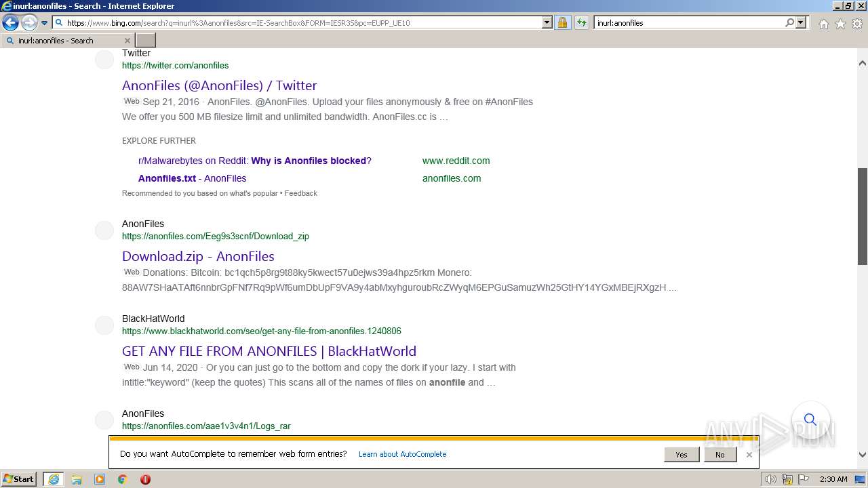The image size is (868, 488).
Task: Open the twitter.com/anonfiles URL
Action: coord(175,66)
